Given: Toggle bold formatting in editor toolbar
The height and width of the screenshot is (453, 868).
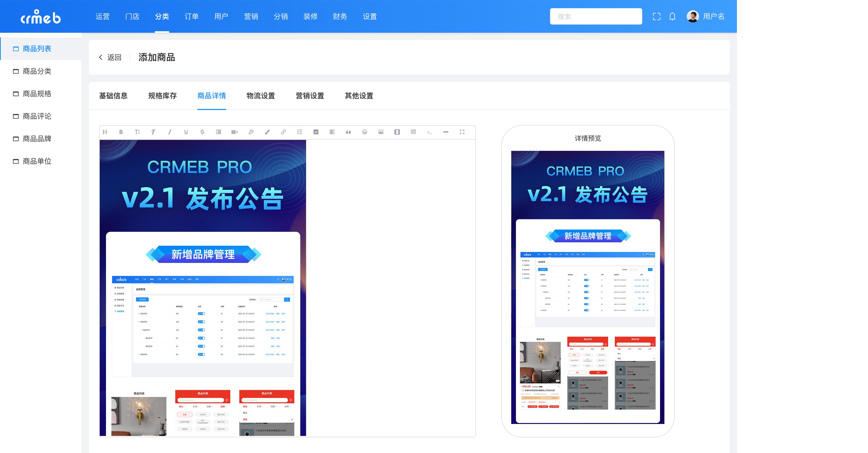Looking at the screenshot, I should (x=121, y=132).
